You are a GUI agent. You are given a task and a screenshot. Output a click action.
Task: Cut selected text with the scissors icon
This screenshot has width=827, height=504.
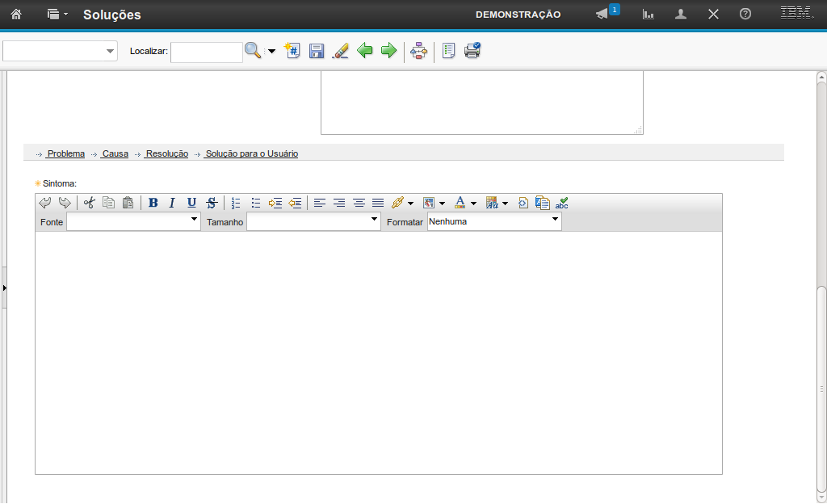tap(89, 203)
